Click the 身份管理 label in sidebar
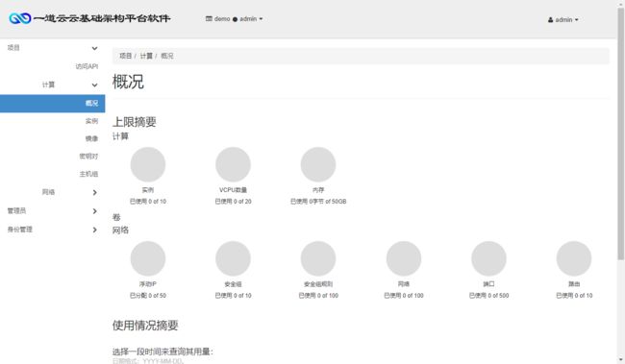This screenshot has width=625, height=364. pyautogui.click(x=20, y=230)
